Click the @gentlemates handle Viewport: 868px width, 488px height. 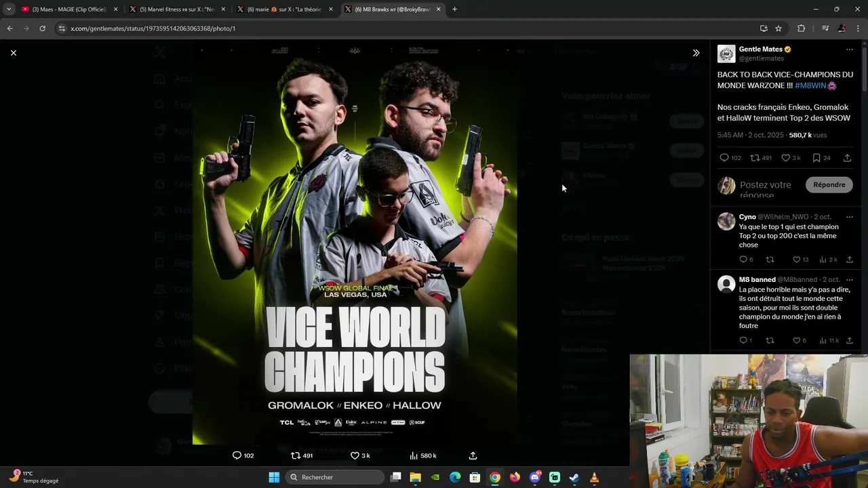pyautogui.click(x=762, y=58)
